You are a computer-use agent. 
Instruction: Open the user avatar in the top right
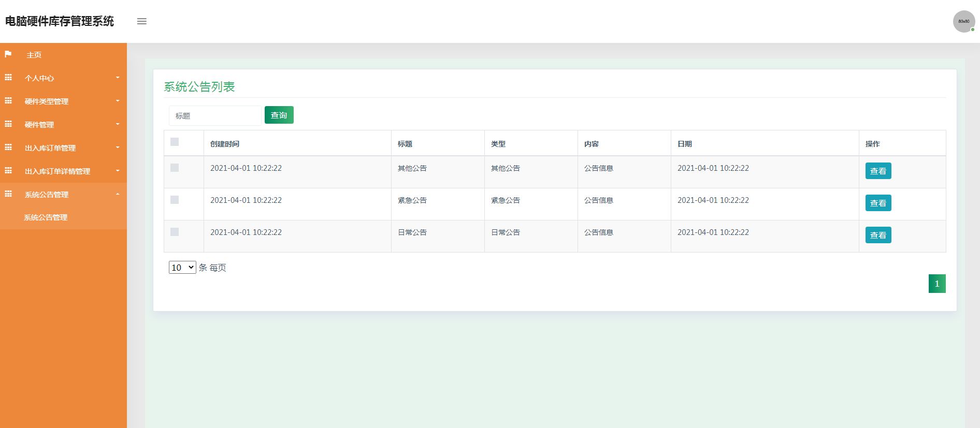click(964, 21)
